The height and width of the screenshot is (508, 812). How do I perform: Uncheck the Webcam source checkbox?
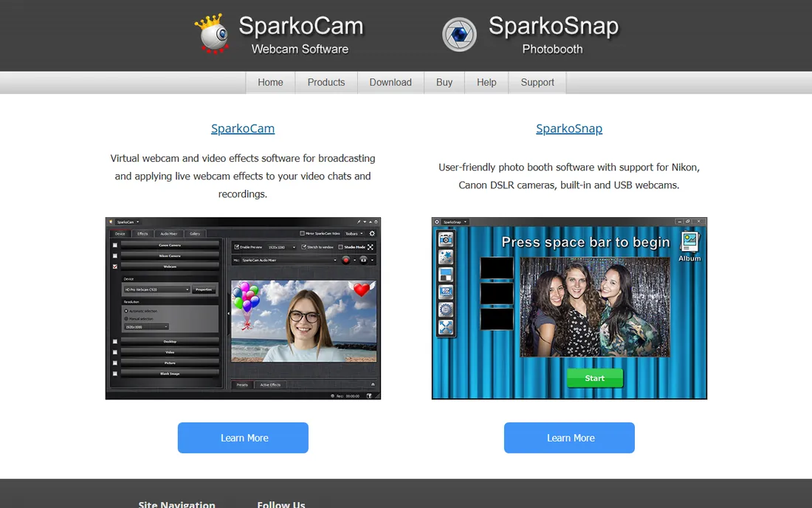(115, 267)
